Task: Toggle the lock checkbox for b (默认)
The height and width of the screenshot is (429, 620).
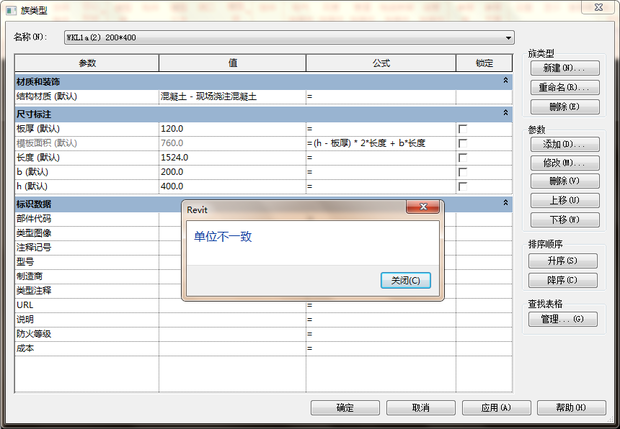Action: (x=463, y=172)
